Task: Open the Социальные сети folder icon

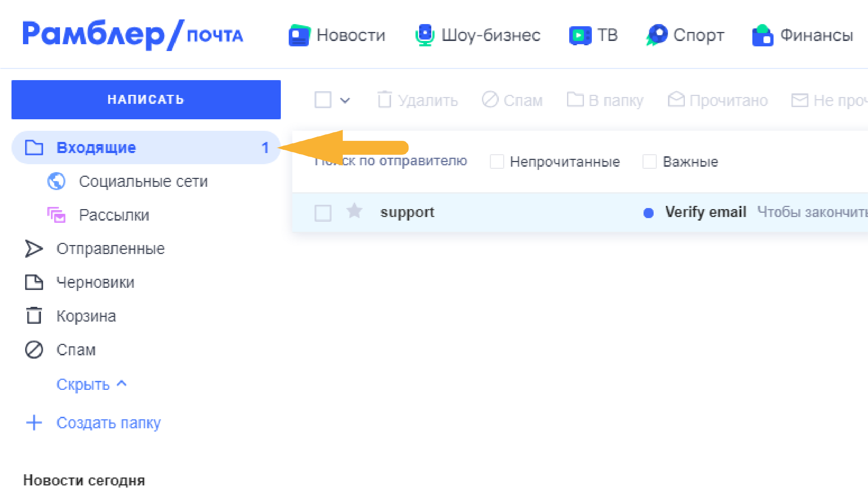Action: coord(57,181)
